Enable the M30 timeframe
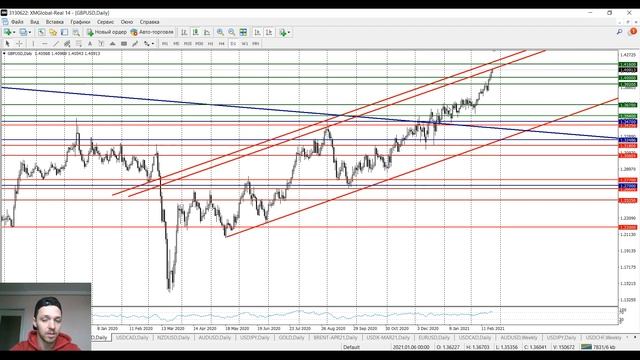The height and width of the screenshot is (360, 640). [x=199, y=44]
